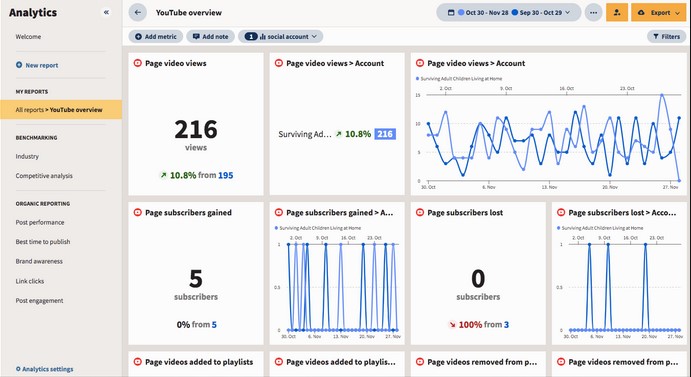Click previous value 5 under subscribers gained
The width and height of the screenshot is (691, 377).
tap(214, 325)
